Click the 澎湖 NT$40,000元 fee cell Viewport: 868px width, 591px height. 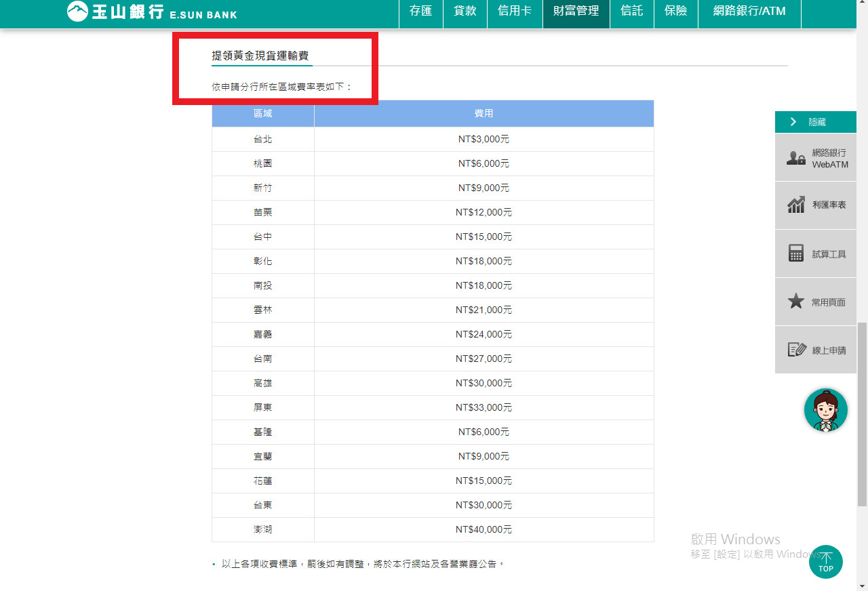click(x=484, y=529)
